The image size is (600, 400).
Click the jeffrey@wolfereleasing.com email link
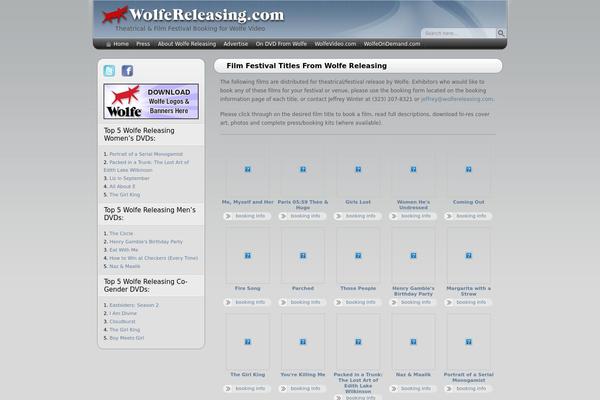click(x=457, y=99)
